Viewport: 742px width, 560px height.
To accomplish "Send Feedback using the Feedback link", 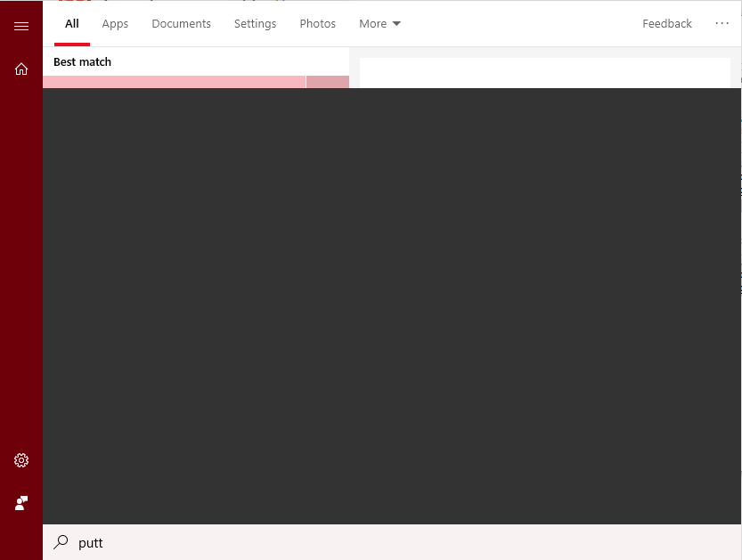I will pyautogui.click(x=666, y=23).
